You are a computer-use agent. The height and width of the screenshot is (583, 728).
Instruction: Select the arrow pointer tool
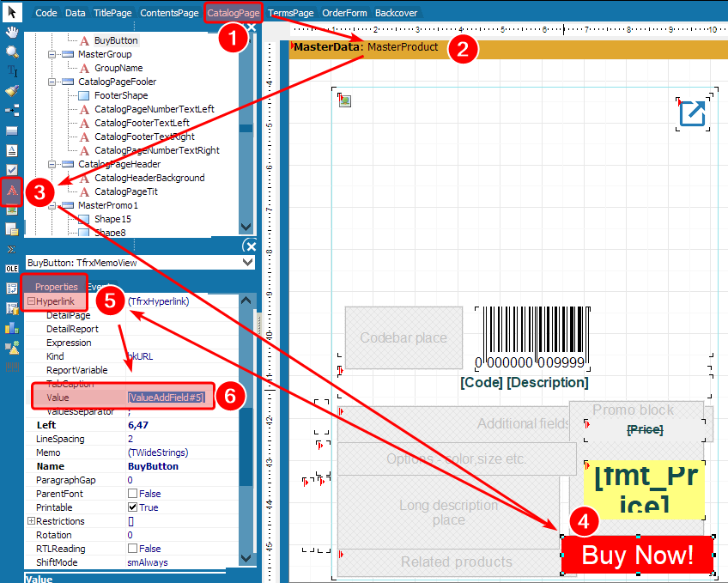click(12, 12)
